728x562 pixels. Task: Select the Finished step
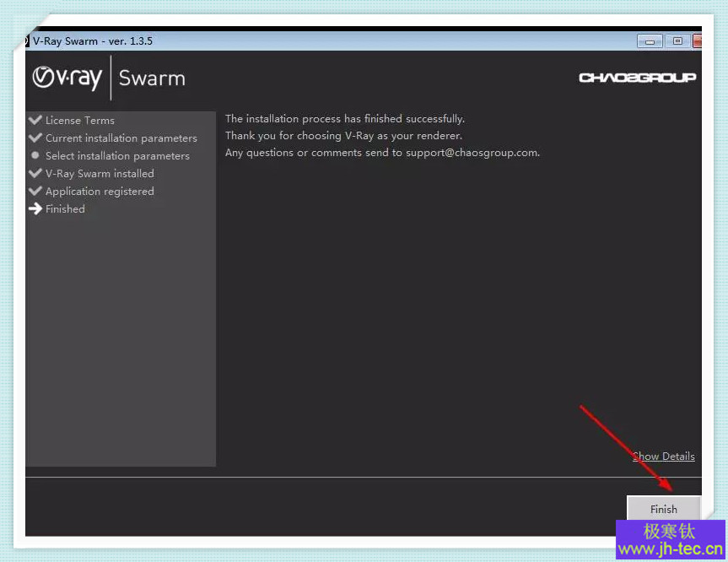[65, 208]
